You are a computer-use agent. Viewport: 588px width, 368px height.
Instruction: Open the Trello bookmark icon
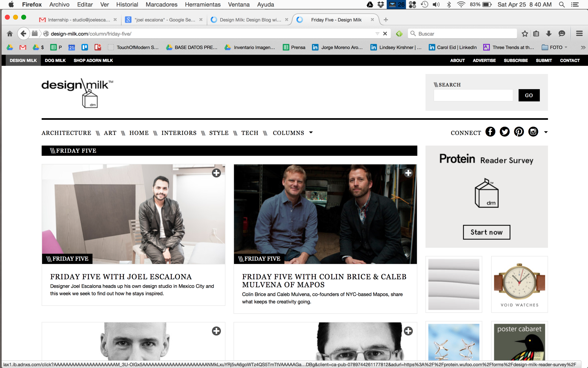(85, 47)
